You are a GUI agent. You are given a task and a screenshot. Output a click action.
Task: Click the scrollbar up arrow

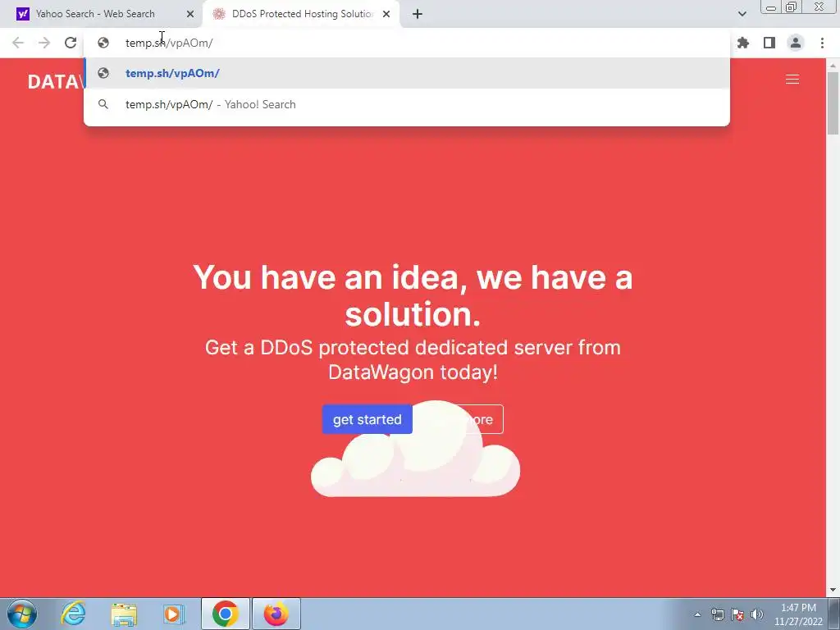click(833, 66)
